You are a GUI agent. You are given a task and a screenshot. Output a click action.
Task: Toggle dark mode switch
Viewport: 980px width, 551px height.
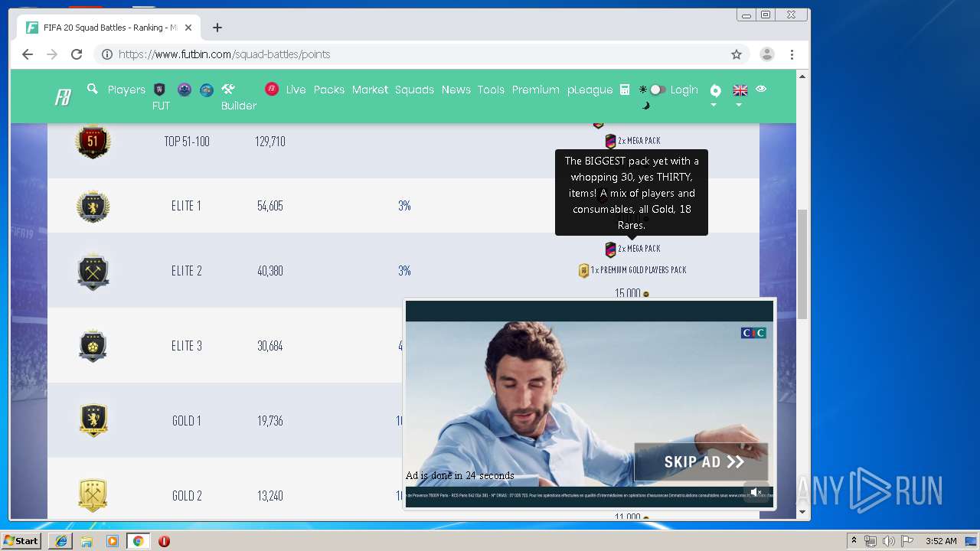(657, 90)
